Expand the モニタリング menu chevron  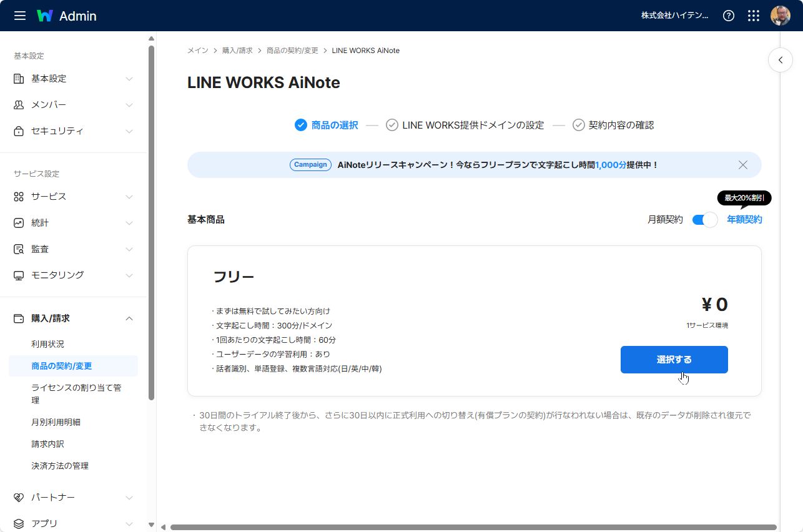(129, 275)
